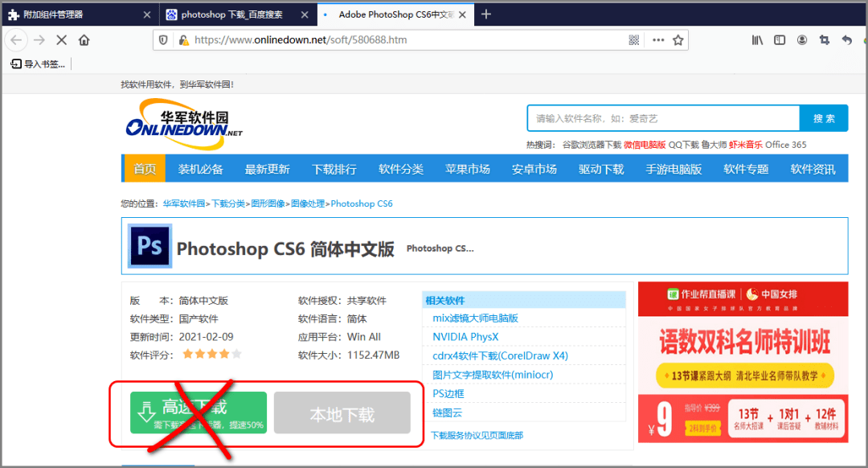
Task: Switch to the 附加组件管理器 tab
Action: tap(80, 14)
